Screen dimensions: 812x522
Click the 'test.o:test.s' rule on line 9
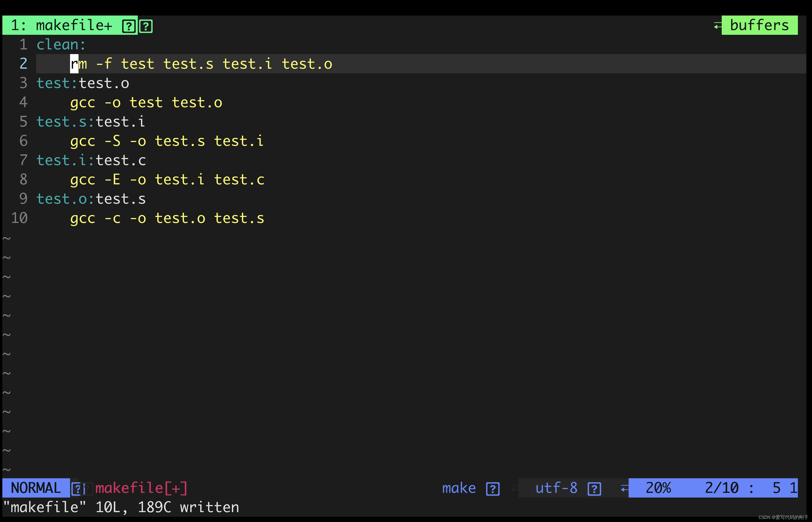pos(91,199)
